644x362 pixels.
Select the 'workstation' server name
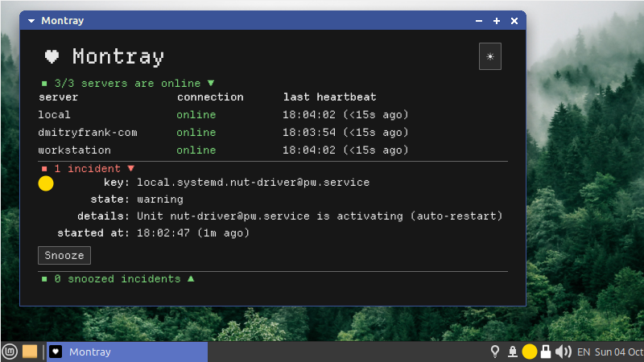(74, 150)
